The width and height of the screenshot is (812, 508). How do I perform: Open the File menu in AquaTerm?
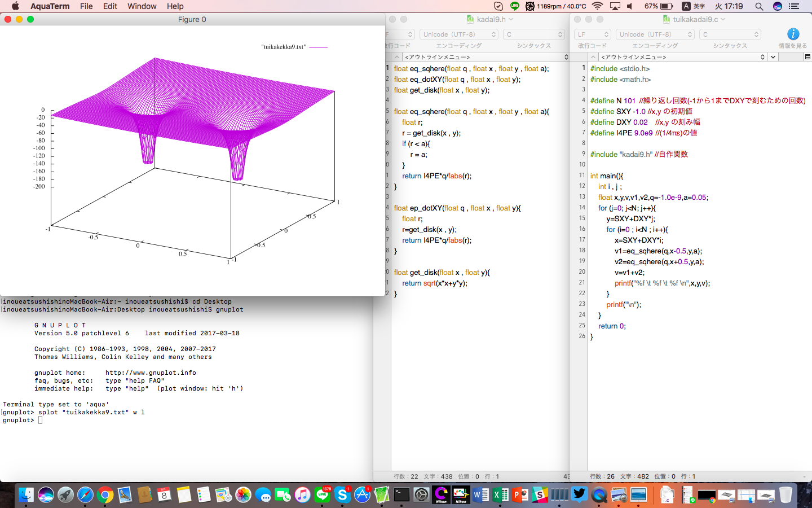click(86, 6)
